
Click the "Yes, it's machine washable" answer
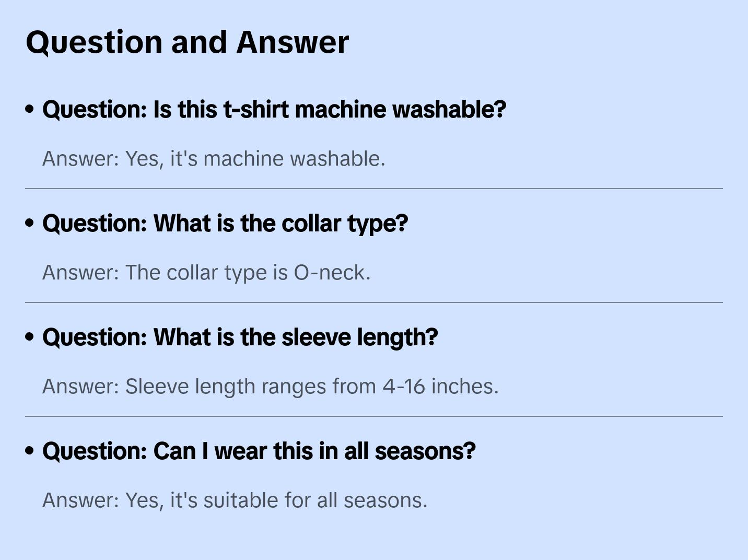(214, 159)
